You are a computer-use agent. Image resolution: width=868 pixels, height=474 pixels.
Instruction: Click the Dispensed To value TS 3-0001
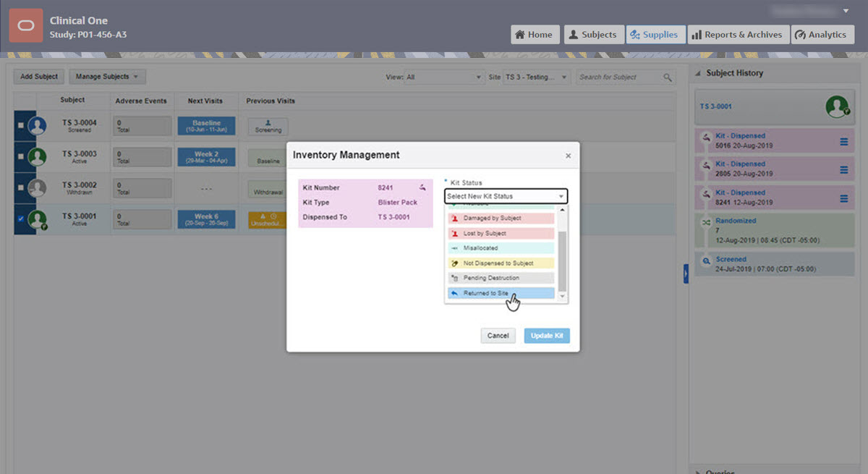pos(393,217)
